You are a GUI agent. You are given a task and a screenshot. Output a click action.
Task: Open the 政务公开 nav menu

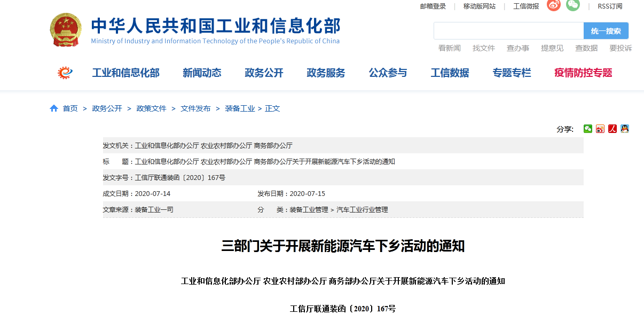[x=264, y=73]
